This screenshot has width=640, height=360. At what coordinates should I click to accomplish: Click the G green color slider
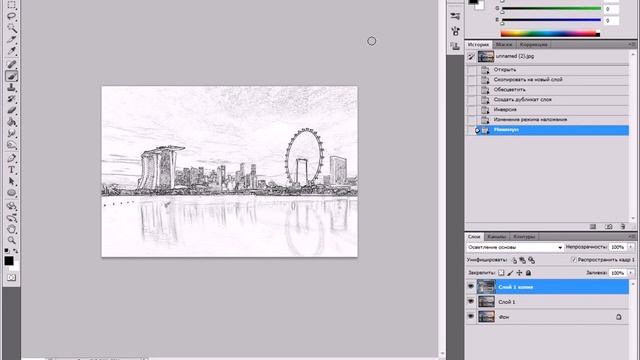551,9
